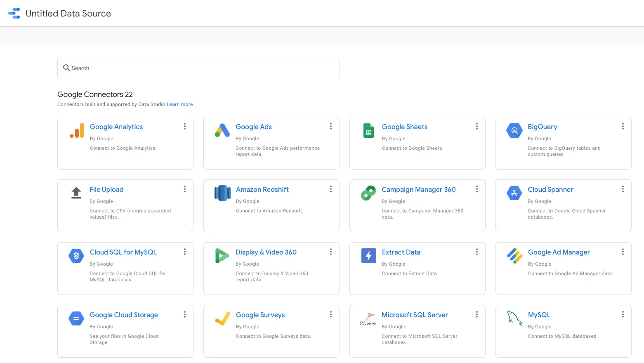Viewport: 644px width, 363px height.
Task: Click 'Connect to MySQL databases.' description
Action: (x=563, y=336)
